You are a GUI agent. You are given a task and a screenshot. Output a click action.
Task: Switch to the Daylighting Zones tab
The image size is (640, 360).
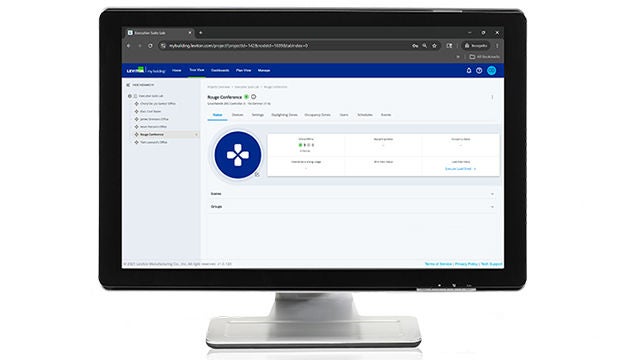coord(284,115)
